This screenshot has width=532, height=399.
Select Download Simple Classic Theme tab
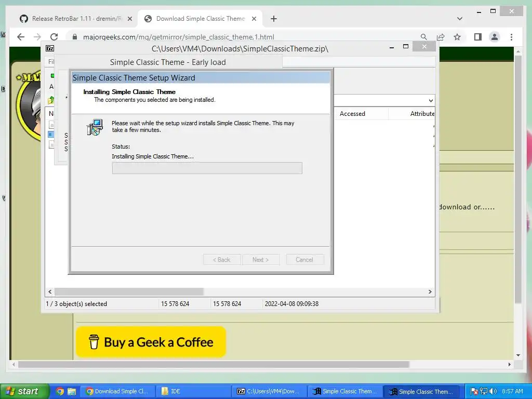pyautogui.click(x=200, y=19)
